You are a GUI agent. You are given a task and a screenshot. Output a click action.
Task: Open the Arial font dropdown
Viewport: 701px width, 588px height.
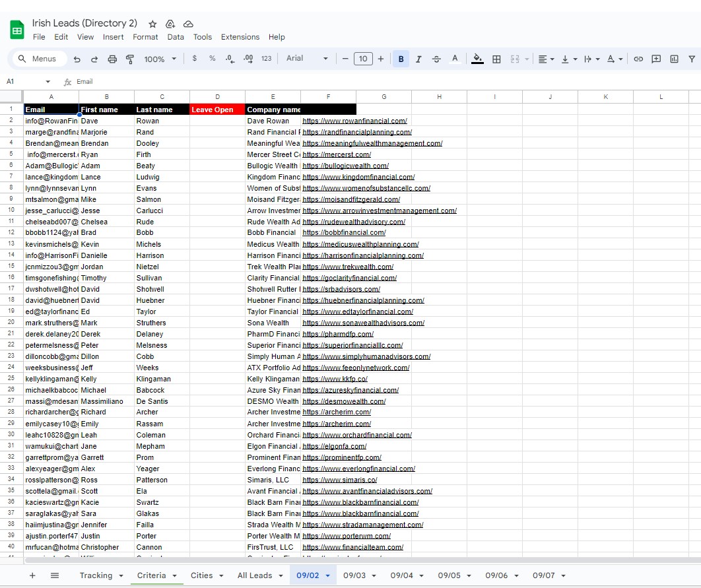307,59
